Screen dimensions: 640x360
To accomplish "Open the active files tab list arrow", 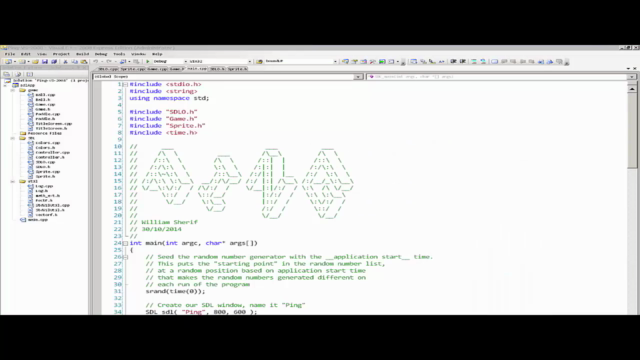I will [x=628, y=69].
